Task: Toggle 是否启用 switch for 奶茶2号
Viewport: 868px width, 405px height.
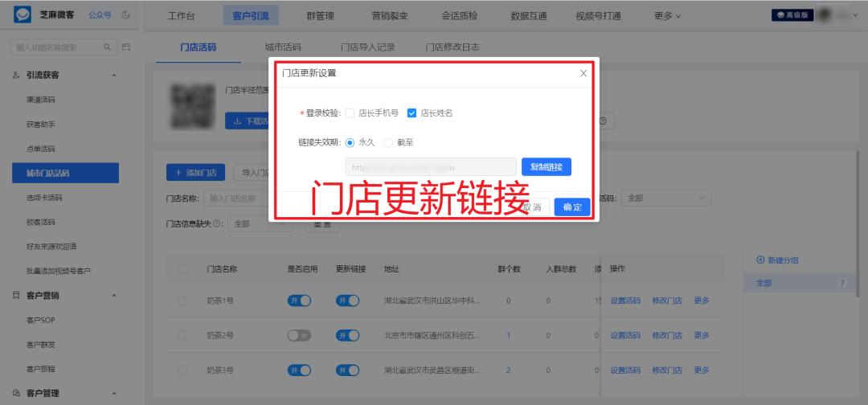Action: tap(299, 335)
